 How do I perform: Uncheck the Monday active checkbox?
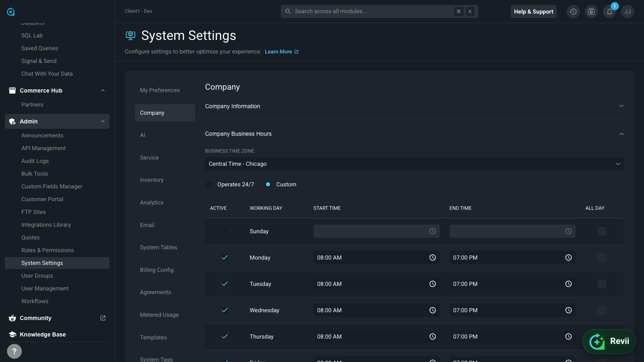[225, 258]
